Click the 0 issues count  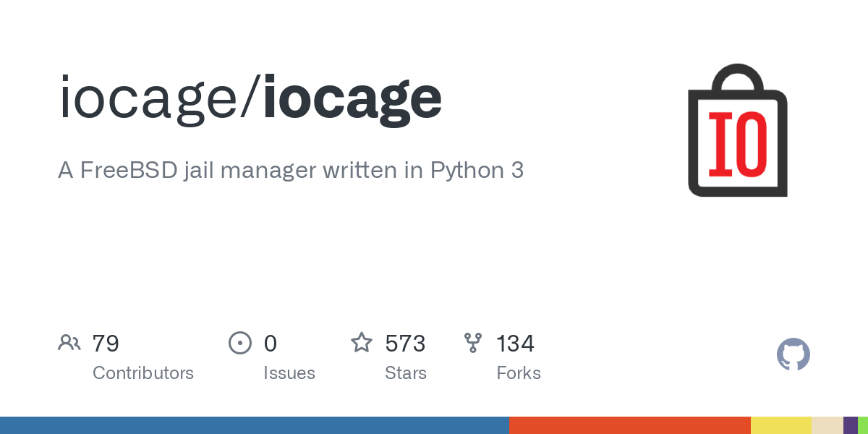271,343
